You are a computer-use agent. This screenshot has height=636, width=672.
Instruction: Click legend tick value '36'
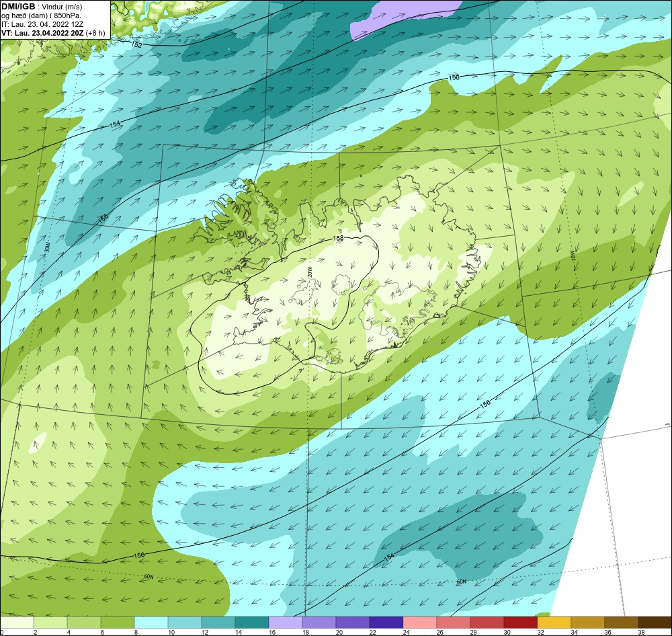click(x=607, y=632)
